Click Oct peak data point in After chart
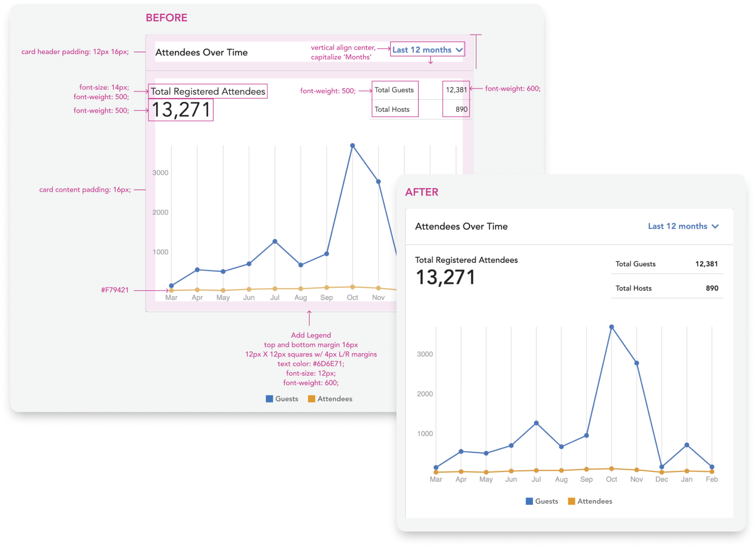The image size is (756, 548). click(x=611, y=327)
